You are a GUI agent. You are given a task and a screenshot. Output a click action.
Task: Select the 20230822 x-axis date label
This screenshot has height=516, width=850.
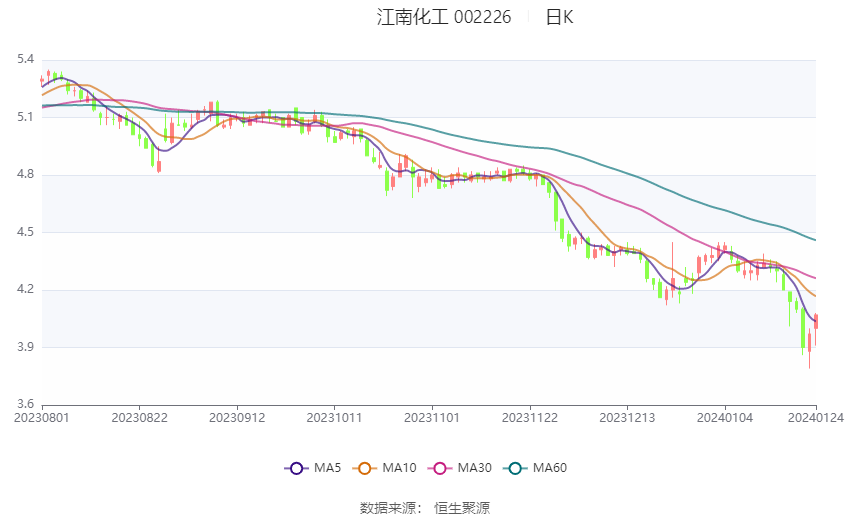pyautogui.click(x=139, y=418)
